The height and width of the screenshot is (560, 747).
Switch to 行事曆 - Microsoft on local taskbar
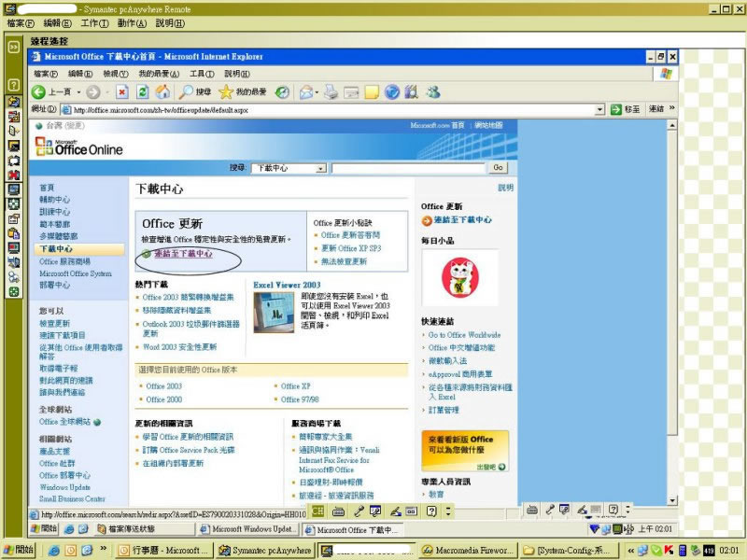163,551
